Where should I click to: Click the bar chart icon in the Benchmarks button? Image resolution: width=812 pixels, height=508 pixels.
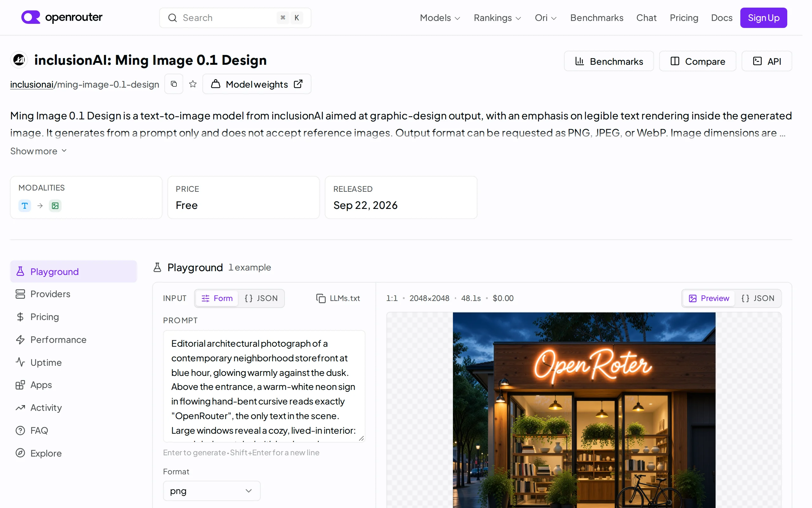coord(580,61)
